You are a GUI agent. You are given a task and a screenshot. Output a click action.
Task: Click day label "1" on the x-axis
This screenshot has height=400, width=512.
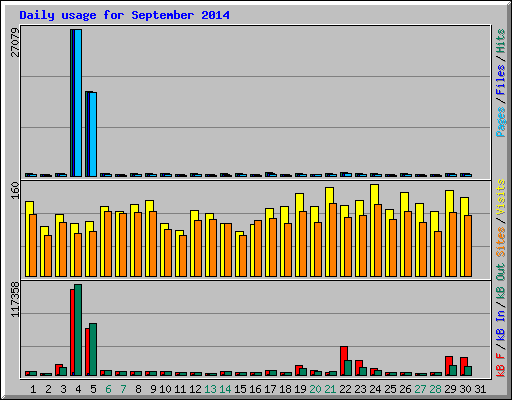[x=33, y=389]
